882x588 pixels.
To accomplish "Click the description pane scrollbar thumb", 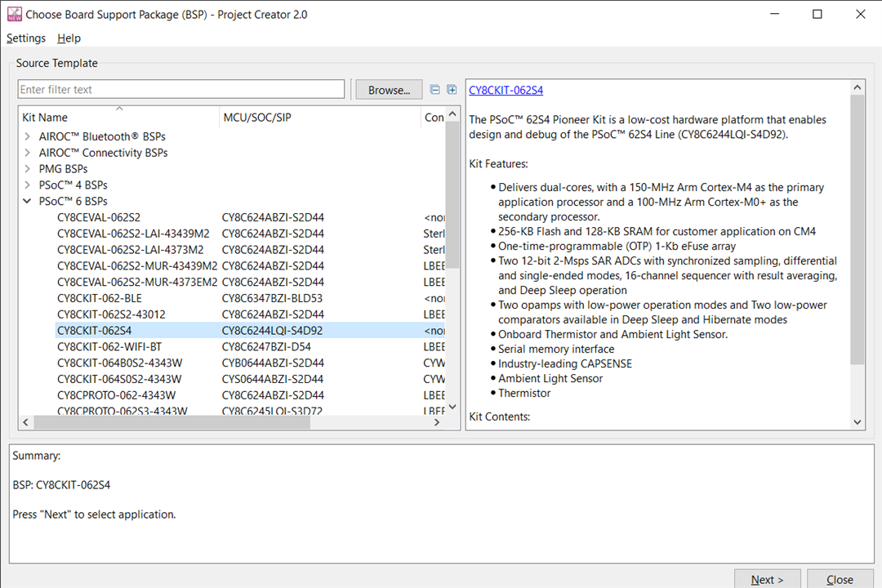I will click(857, 229).
